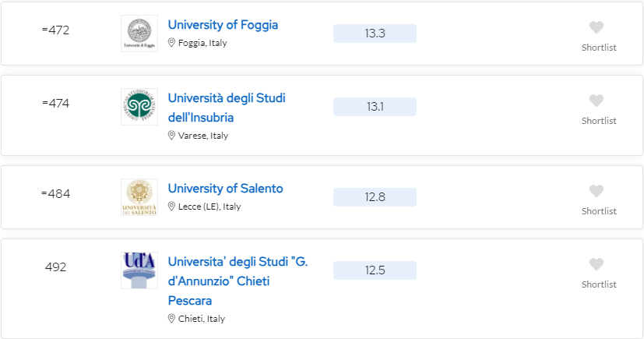Click location pin next to Foggia, Italy
Image resolution: width=644 pixels, height=339 pixels.
click(x=171, y=43)
